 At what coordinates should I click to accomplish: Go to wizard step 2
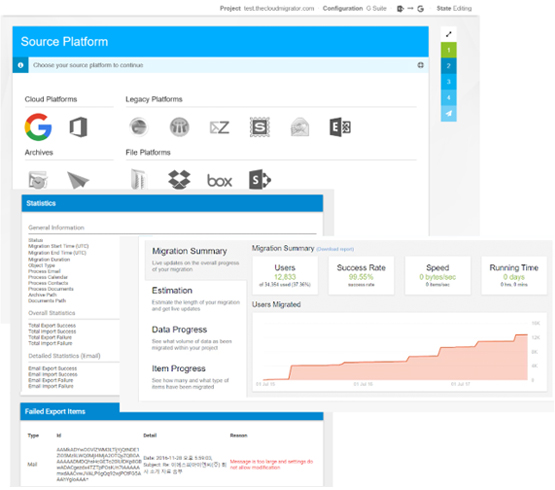[x=448, y=66]
